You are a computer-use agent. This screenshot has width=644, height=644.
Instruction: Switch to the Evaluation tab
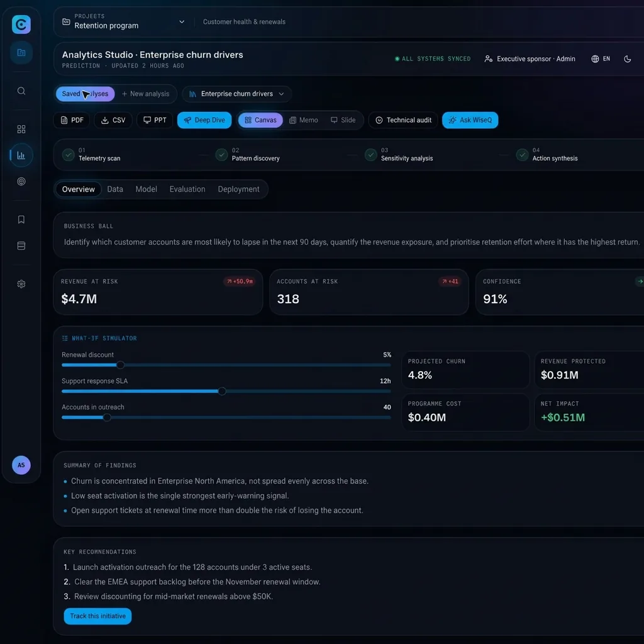coord(187,189)
